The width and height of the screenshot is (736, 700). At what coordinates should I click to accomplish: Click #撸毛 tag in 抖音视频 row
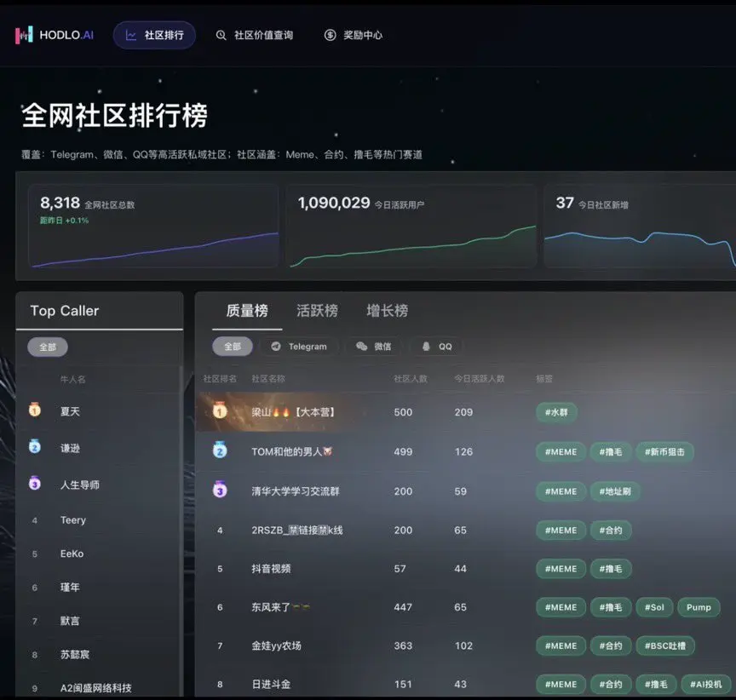click(x=611, y=569)
